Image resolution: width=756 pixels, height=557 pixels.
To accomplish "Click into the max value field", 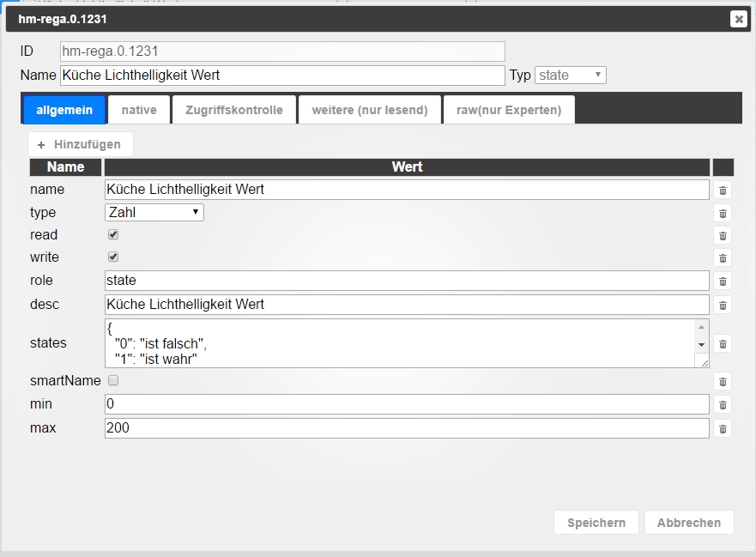I will [407, 427].
